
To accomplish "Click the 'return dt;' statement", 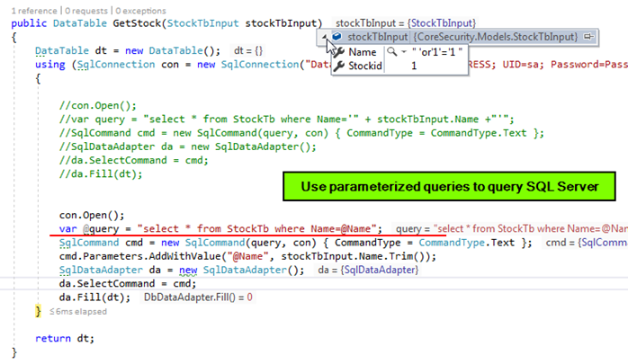I will [65, 339].
